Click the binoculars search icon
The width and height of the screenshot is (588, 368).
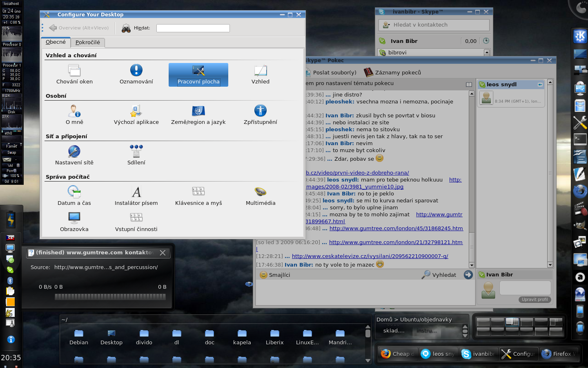[126, 28]
